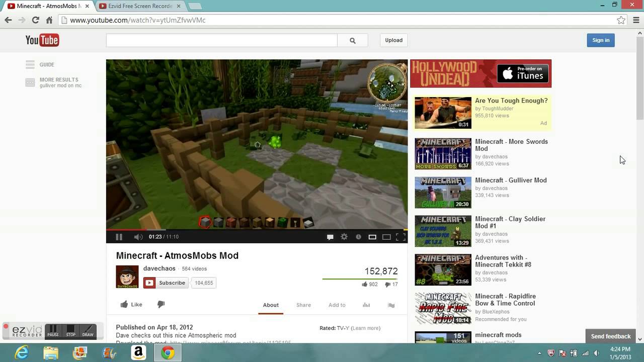Subscribe to davechaos channel
644x362 pixels.
click(x=166, y=283)
